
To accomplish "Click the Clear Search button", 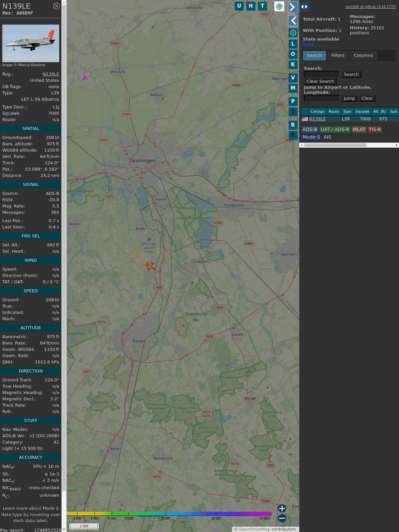I will (x=320, y=81).
